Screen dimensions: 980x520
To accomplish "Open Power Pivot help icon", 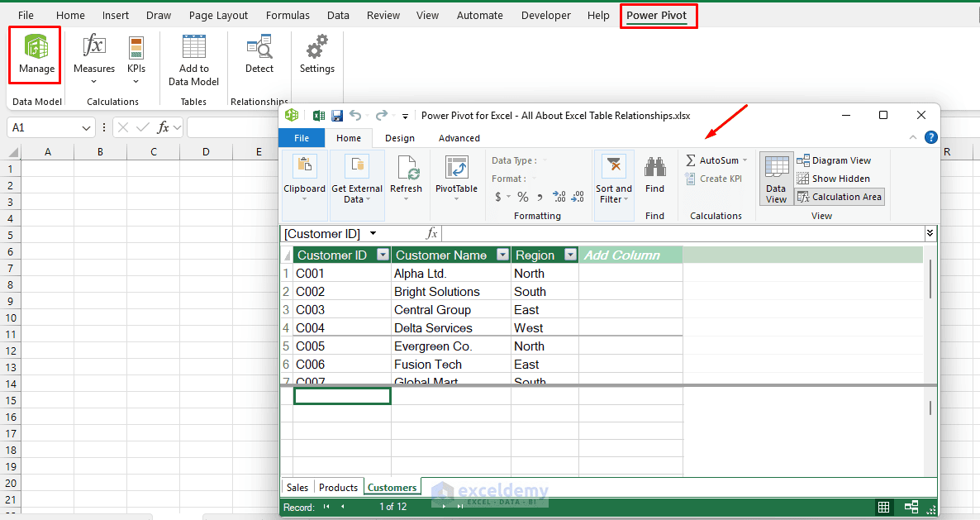I will click(x=930, y=137).
